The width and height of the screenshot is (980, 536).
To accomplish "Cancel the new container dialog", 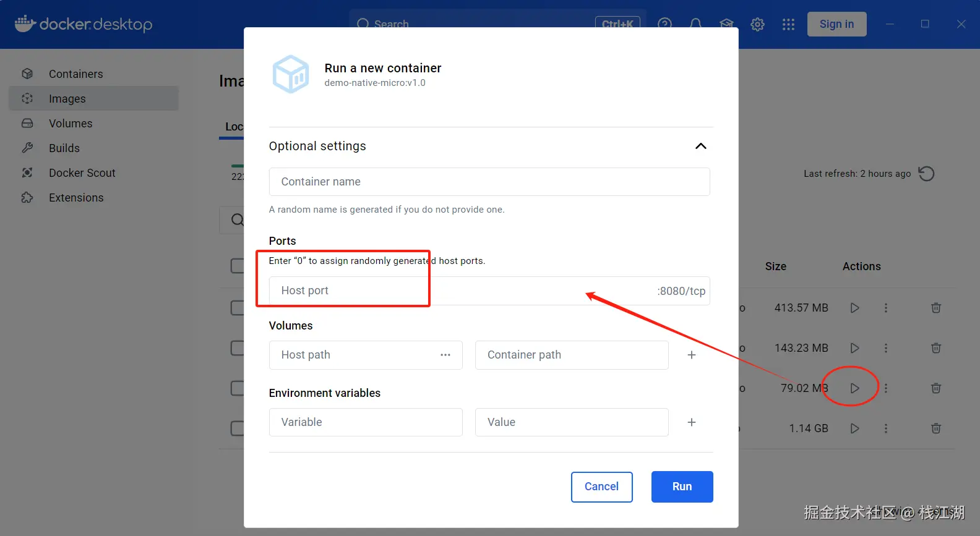I will point(601,487).
